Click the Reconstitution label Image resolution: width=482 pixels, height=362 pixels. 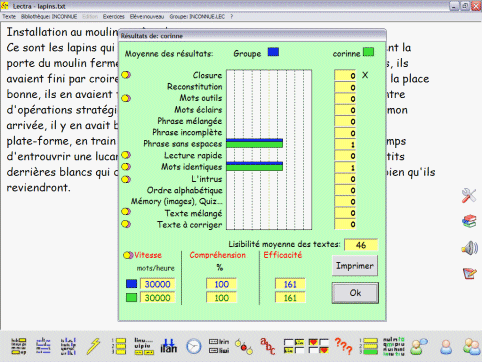pyautogui.click(x=195, y=87)
